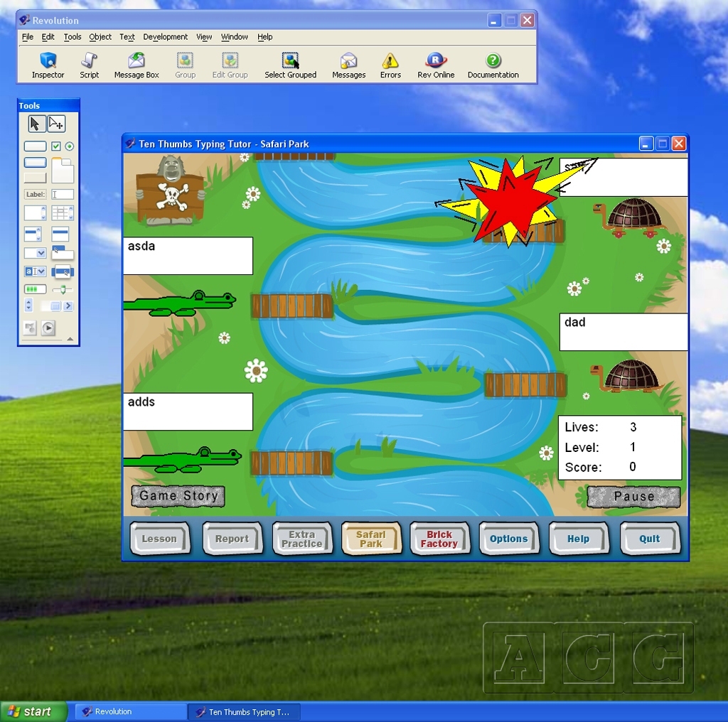Open the Report section
Viewport: 728px width, 722px height.
pos(232,538)
